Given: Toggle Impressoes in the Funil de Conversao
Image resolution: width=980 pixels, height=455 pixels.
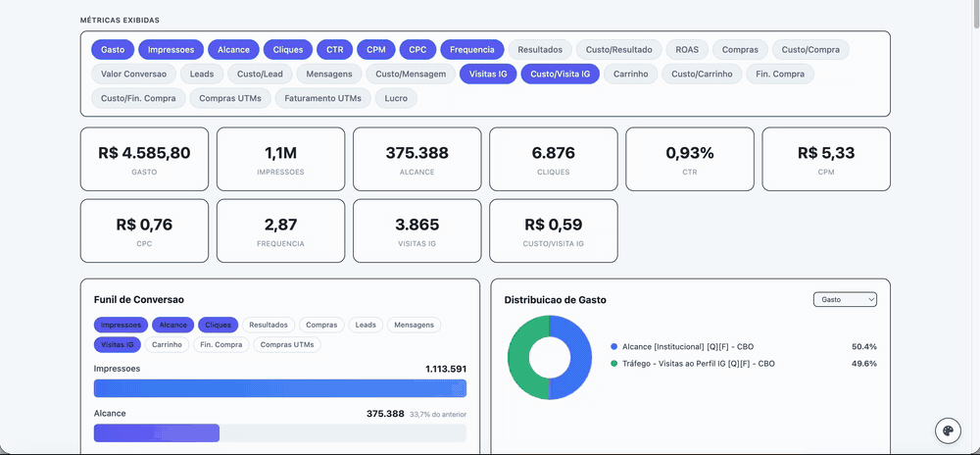Looking at the screenshot, I should (122, 325).
